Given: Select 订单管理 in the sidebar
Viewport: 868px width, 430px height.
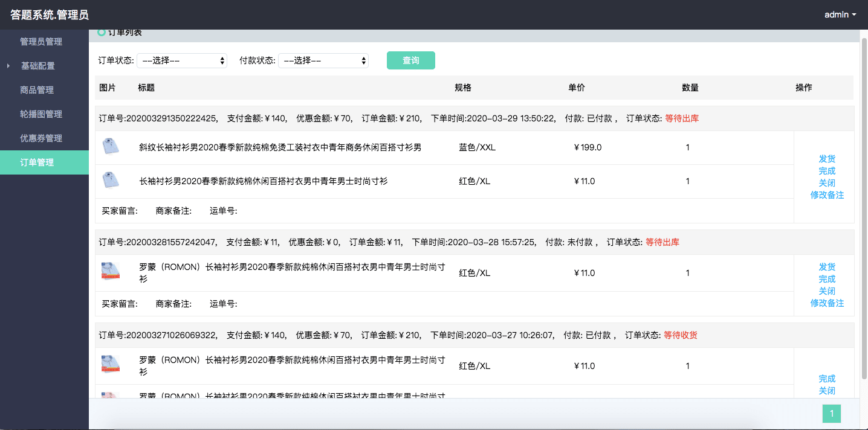Looking at the screenshot, I should [37, 162].
